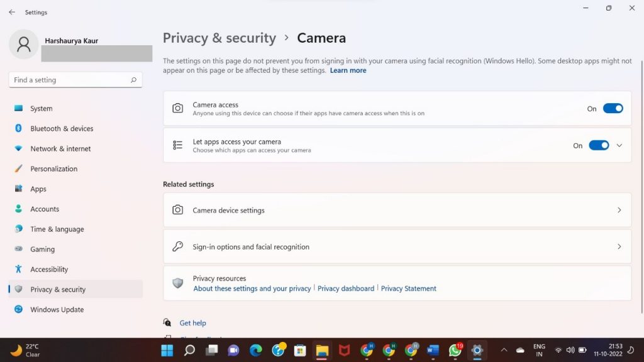The image size is (644, 362).
Task: Open Camera device settings chevron
Action: (619, 211)
